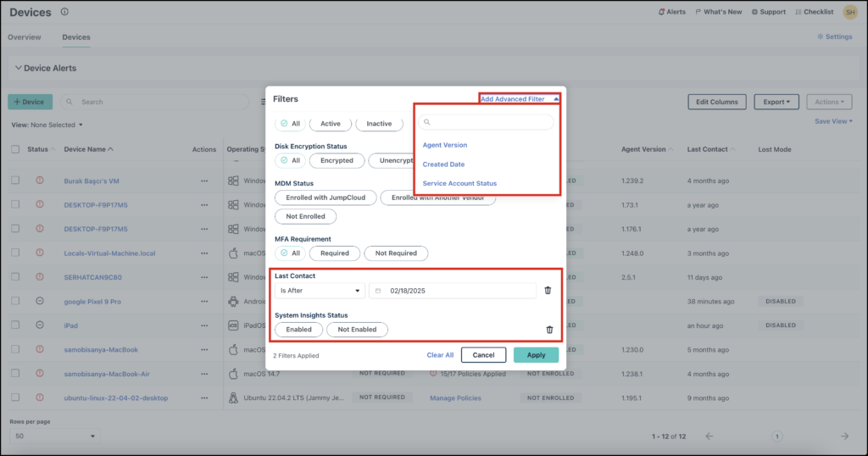This screenshot has height=456, width=868.
Task: Select the Encrypted disk status option
Action: click(337, 160)
